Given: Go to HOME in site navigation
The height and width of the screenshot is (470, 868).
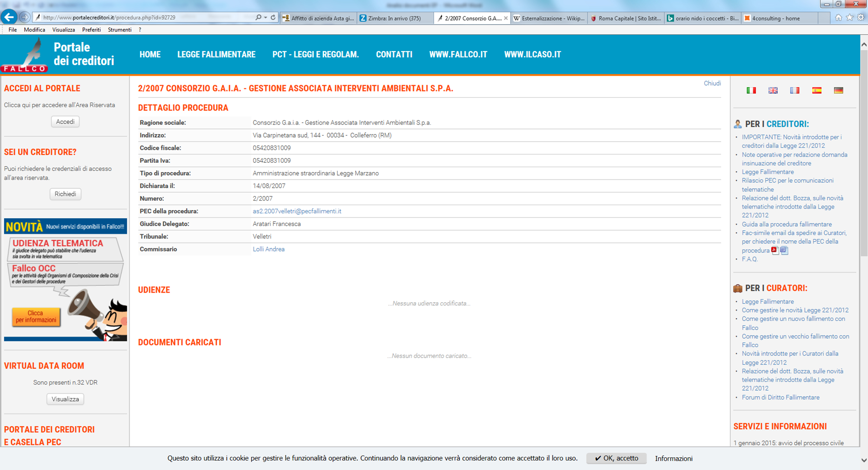Looking at the screenshot, I should [x=150, y=54].
